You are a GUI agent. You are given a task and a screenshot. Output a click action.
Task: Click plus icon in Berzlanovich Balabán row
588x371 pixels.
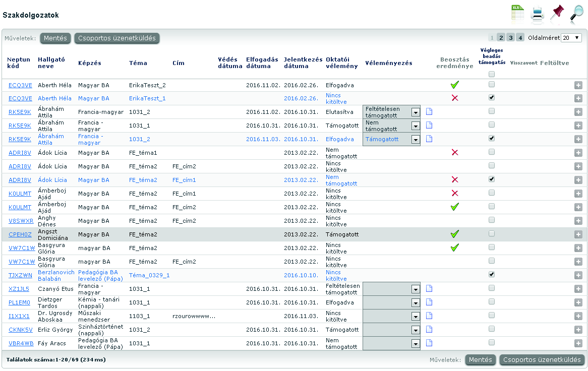click(578, 275)
